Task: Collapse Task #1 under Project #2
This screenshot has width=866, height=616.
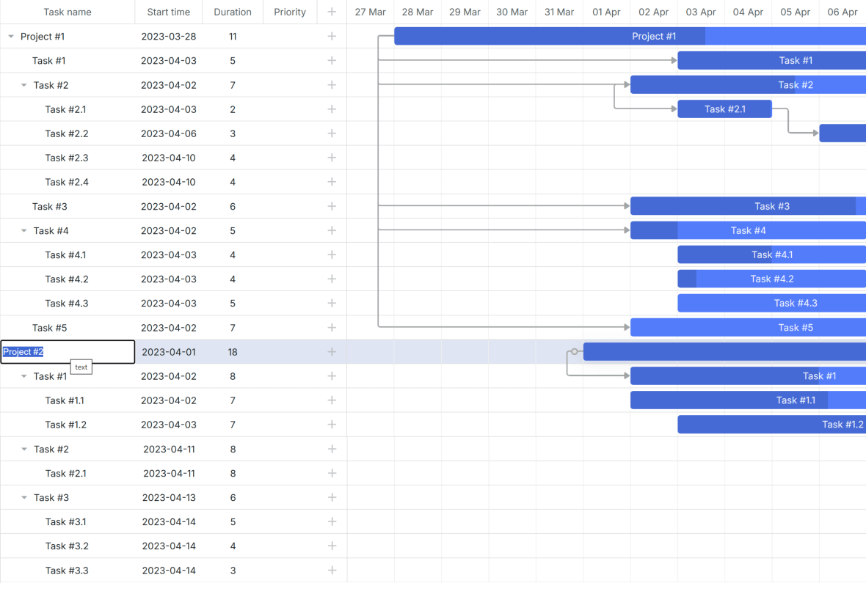Action: coord(23,376)
